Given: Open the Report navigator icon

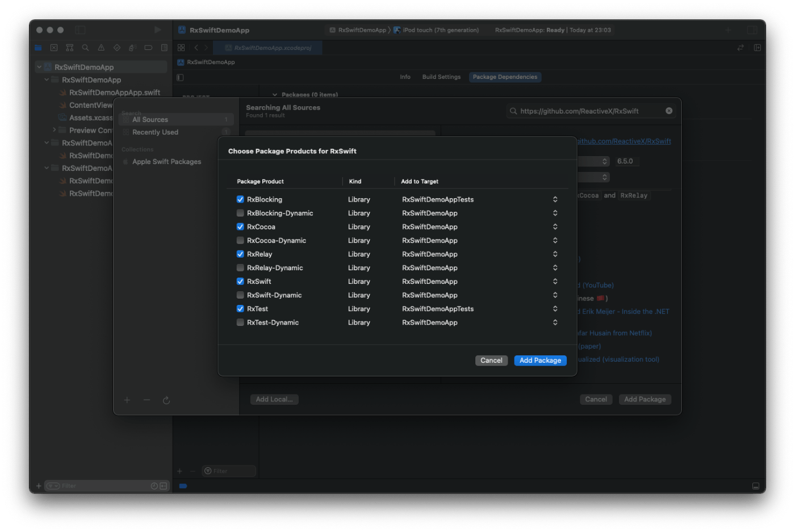Looking at the screenshot, I should pyautogui.click(x=164, y=48).
